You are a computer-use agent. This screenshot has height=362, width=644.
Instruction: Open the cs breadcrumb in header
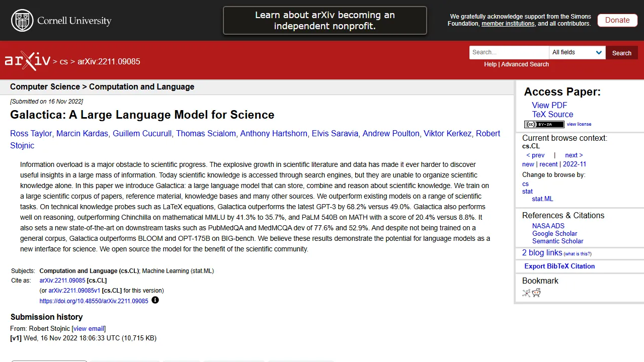coord(64,61)
